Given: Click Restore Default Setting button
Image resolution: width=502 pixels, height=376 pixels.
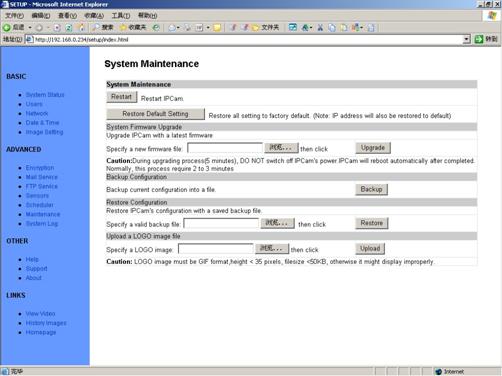Looking at the screenshot, I should [155, 114].
